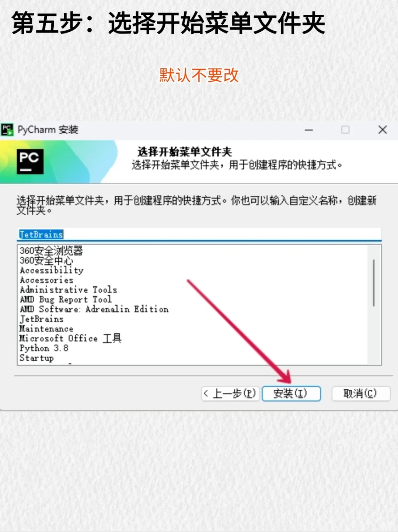Select the Accessibility folder
The image size is (398, 532).
pos(52,270)
